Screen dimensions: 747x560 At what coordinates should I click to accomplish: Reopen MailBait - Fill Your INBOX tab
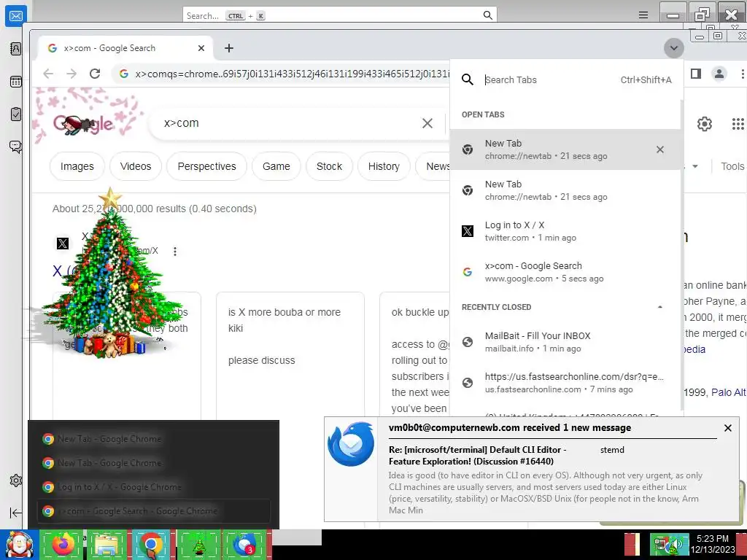click(x=565, y=342)
